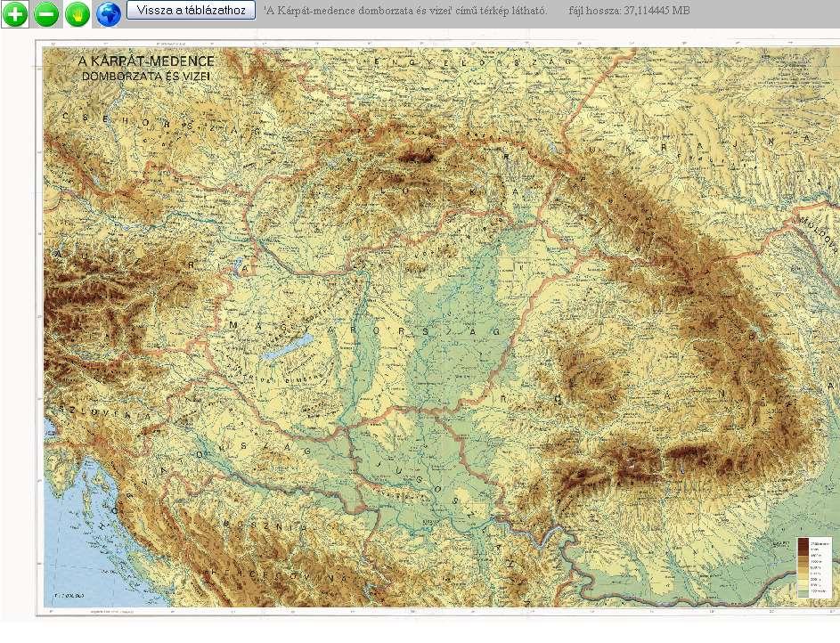
Task: Click the elevation color legend on the map
Action: (815, 568)
